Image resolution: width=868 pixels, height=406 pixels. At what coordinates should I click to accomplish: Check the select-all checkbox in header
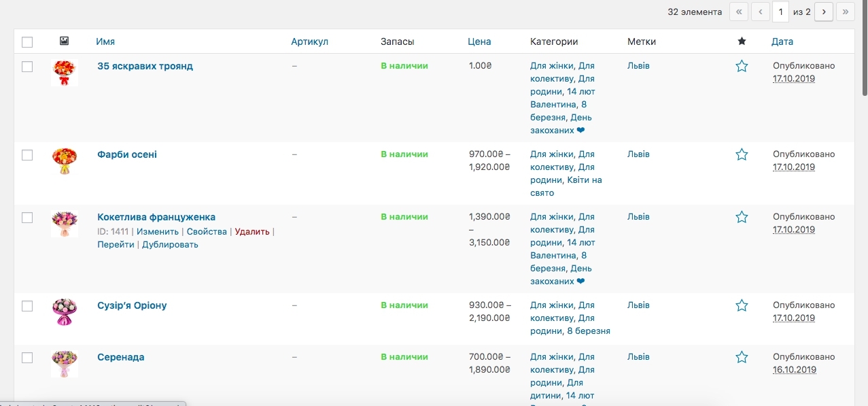point(27,42)
